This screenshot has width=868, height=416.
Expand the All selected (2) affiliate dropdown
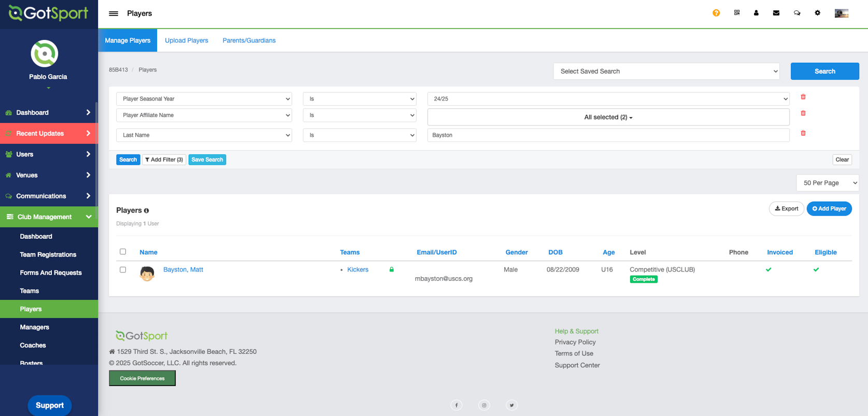(608, 117)
